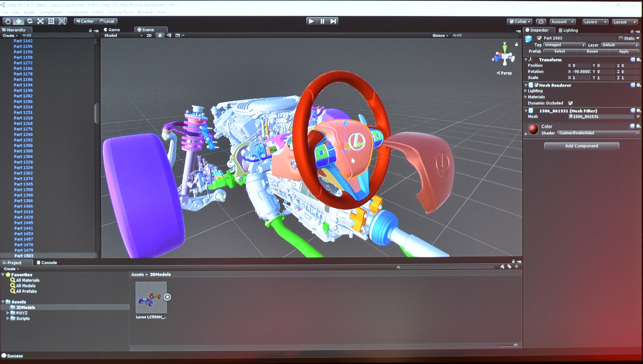Click the Prefab Revert button
Screen dimensions: 643x364
click(x=592, y=51)
